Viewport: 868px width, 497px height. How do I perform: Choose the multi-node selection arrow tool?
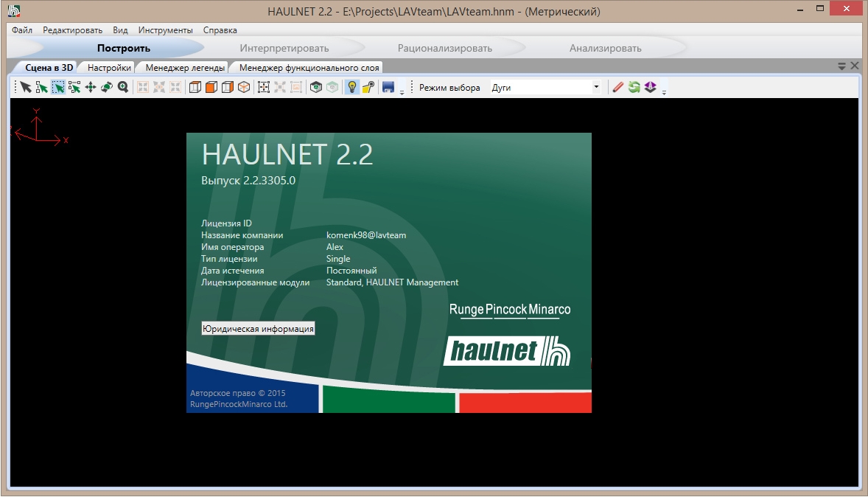(74, 88)
